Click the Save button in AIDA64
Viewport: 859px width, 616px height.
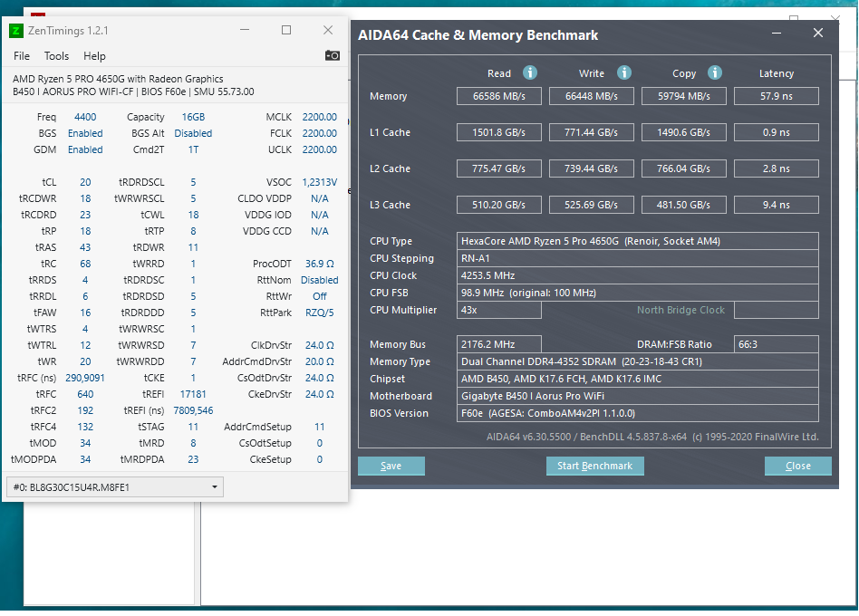(x=391, y=466)
